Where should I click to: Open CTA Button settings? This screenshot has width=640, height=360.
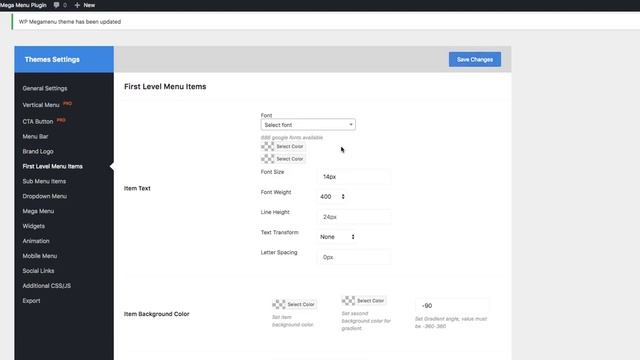(38, 122)
